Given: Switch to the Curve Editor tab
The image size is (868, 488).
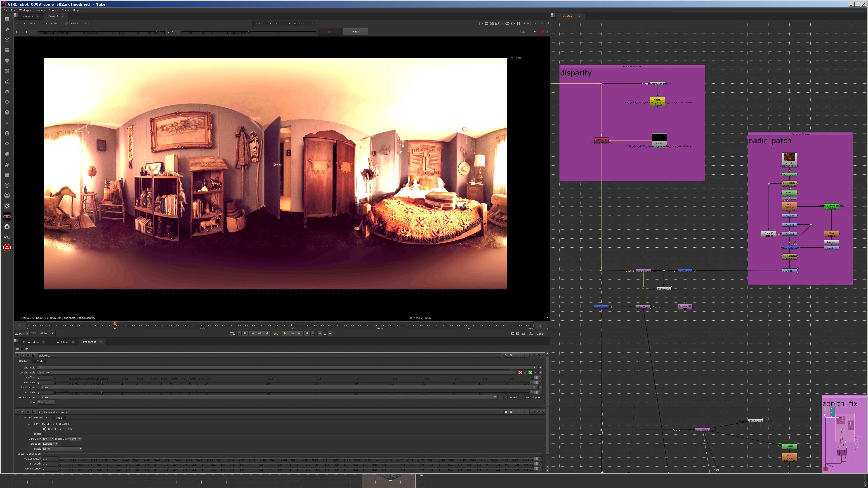Looking at the screenshot, I should tap(31, 342).
